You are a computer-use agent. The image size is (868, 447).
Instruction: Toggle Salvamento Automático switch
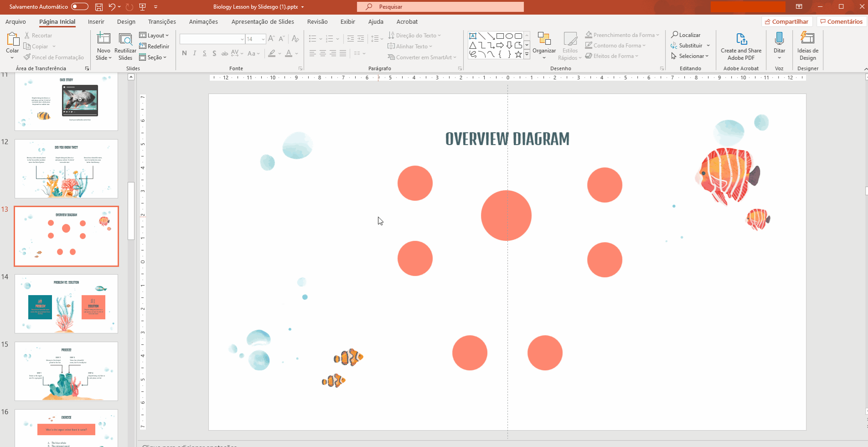click(x=80, y=6)
